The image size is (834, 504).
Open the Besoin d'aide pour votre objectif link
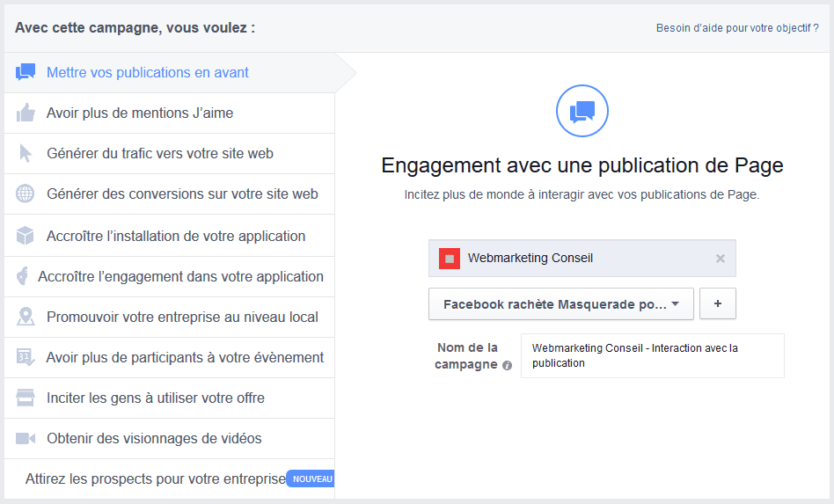tap(737, 28)
